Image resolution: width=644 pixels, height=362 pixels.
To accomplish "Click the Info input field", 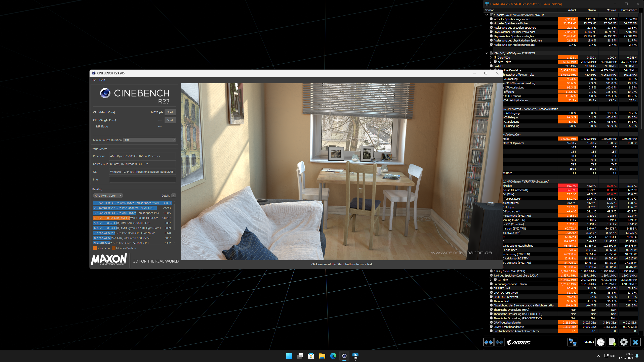I will tap(142, 179).
